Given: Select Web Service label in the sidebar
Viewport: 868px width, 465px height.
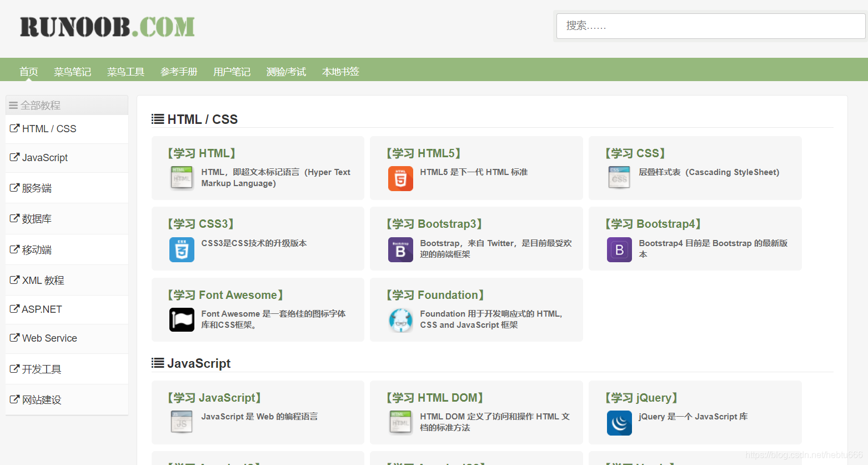Looking at the screenshot, I should pyautogui.click(x=49, y=338).
